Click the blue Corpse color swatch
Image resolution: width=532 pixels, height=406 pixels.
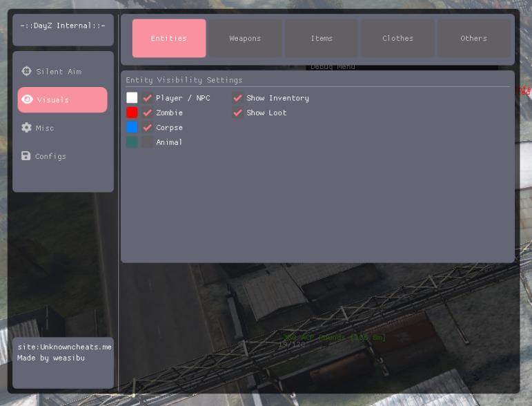[x=132, y=128]
